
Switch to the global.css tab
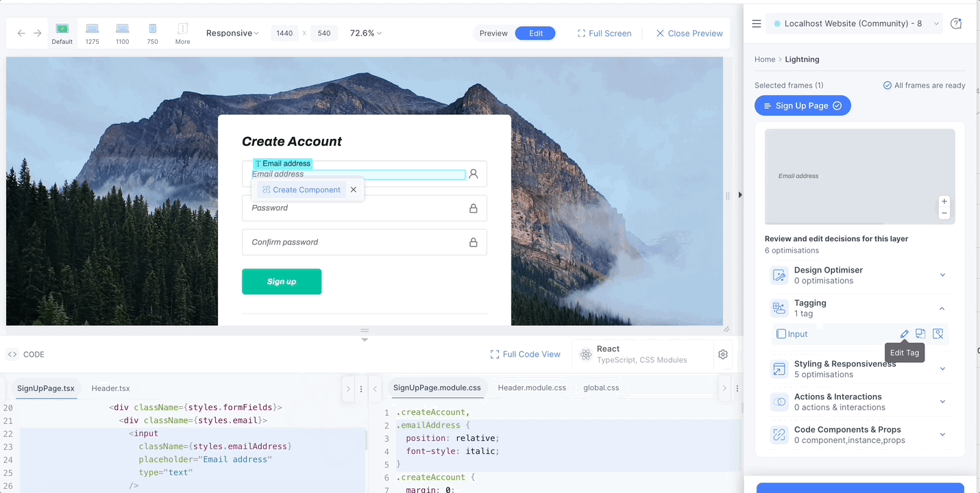click(601, 388)
